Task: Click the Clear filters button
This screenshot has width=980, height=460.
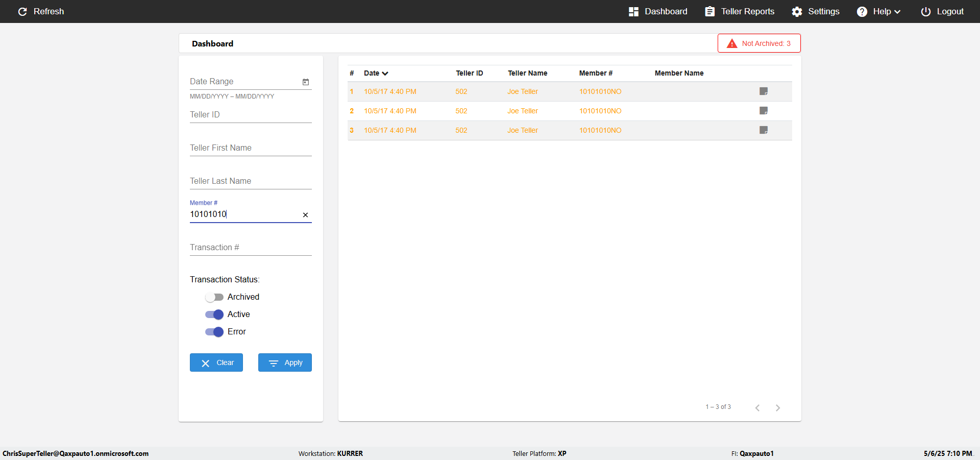Action: 216,362
